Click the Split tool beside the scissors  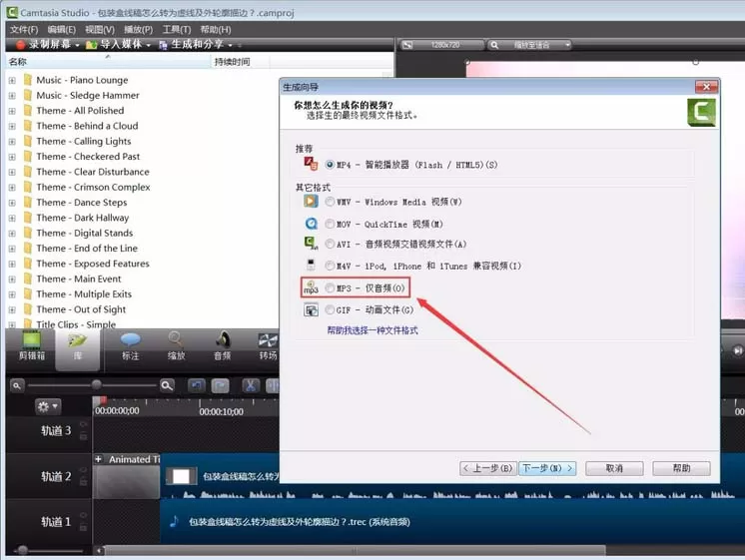click(273, 385)
